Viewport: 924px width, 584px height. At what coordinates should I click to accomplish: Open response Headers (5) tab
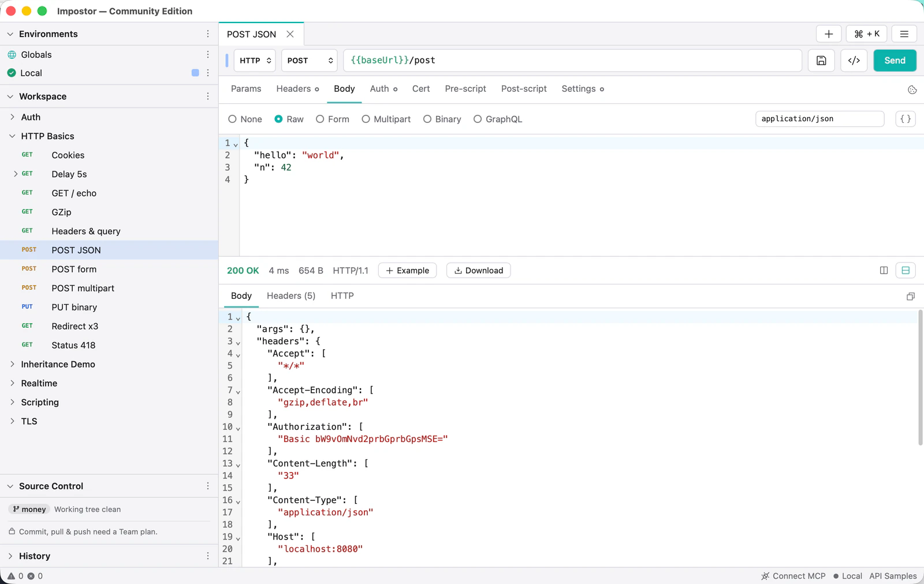coord(291,296)
